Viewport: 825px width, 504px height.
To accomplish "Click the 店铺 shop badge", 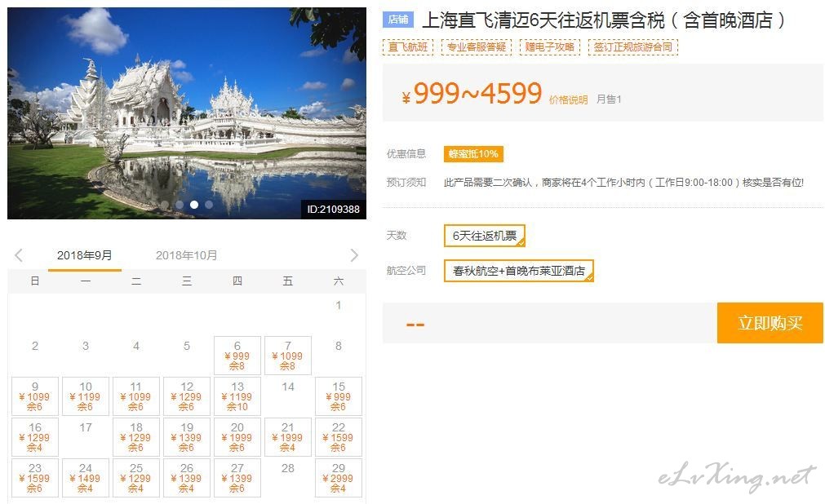I will coord(398,20).
